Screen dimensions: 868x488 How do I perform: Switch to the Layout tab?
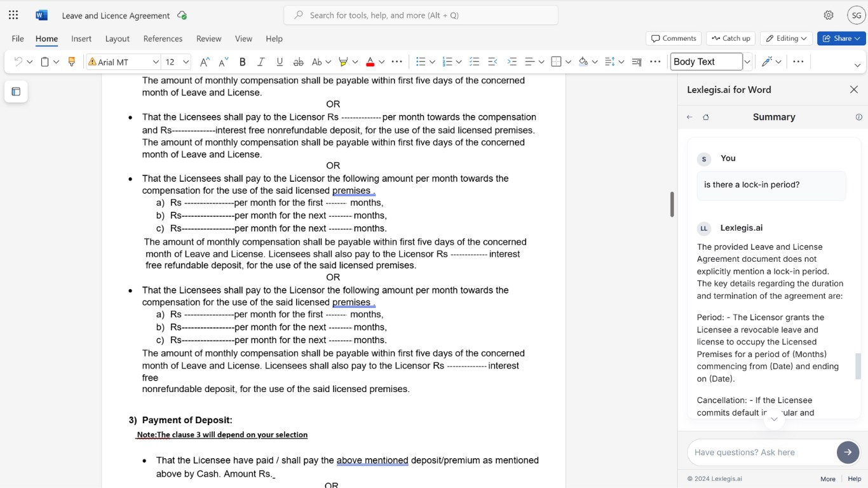[117, 39]
